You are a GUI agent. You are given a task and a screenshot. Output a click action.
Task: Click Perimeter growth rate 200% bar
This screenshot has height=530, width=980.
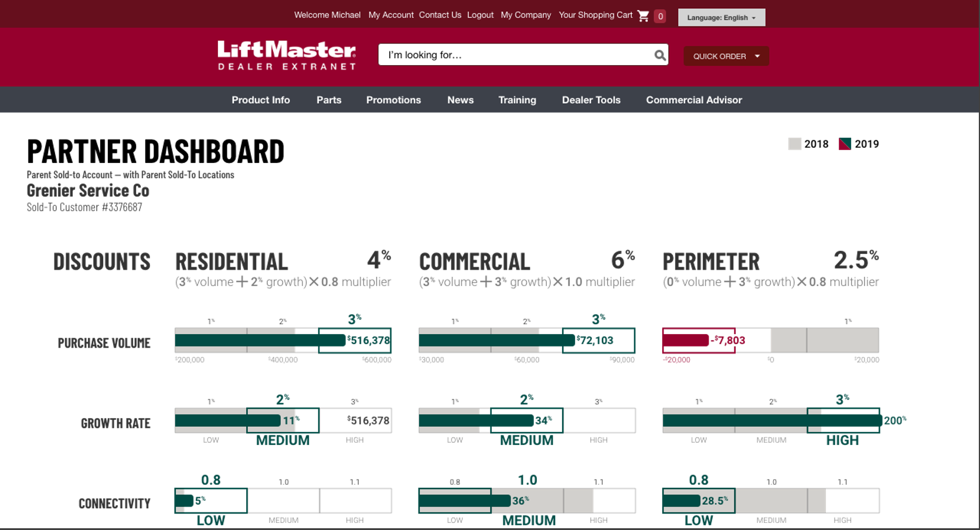773,420
